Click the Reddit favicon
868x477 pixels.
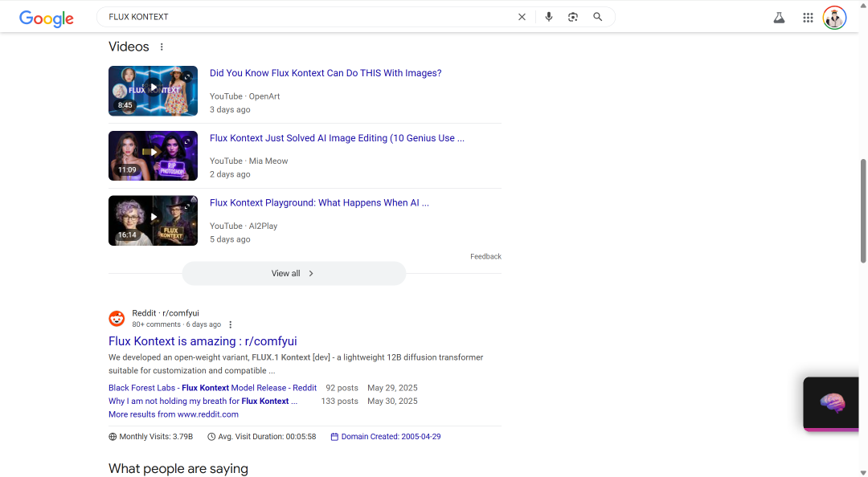pos(117,319)
